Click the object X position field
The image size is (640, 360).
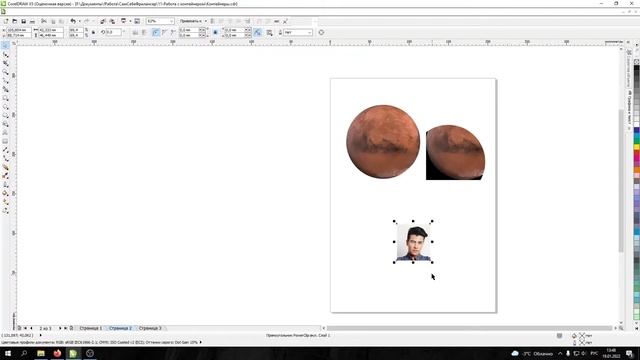click(x=18, y=30)
